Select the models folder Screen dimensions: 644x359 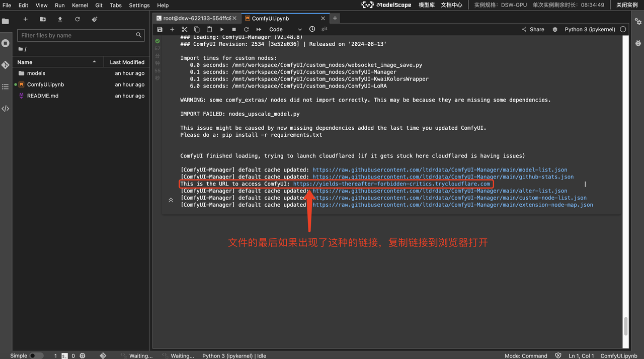[x=81, y=73]
